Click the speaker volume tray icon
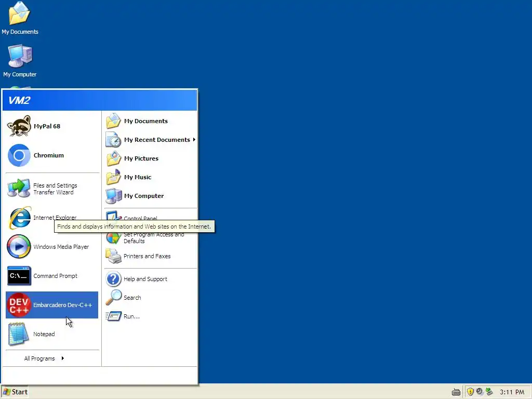This screenshot has height=399, width=532. pos(480,392)
